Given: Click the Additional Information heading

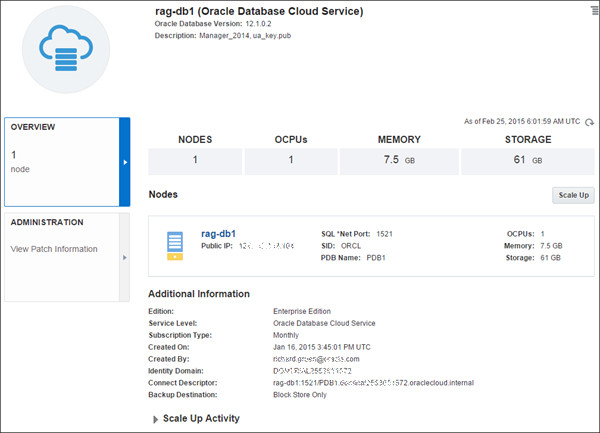Looking at the screenshot, I should click(x=199, y=294).
